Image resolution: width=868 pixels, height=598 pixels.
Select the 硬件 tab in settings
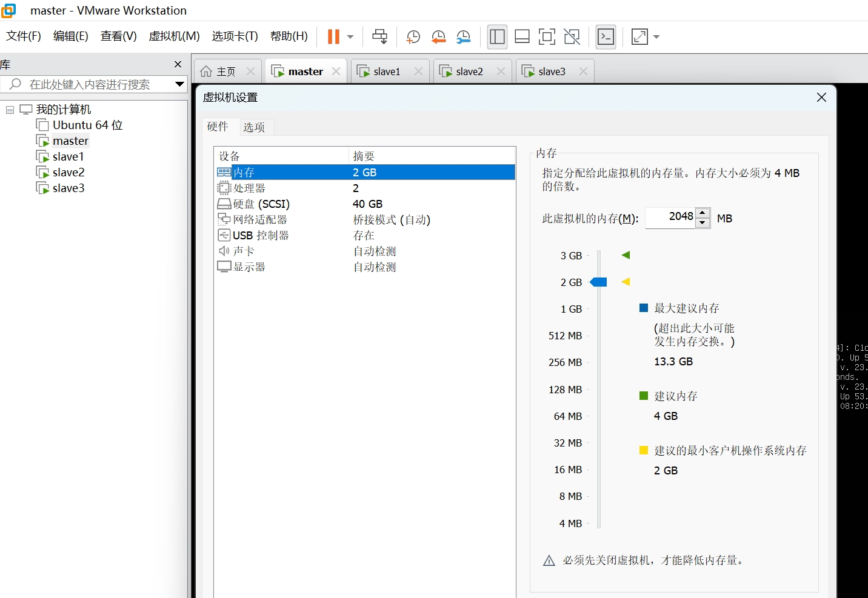[218, 127]
